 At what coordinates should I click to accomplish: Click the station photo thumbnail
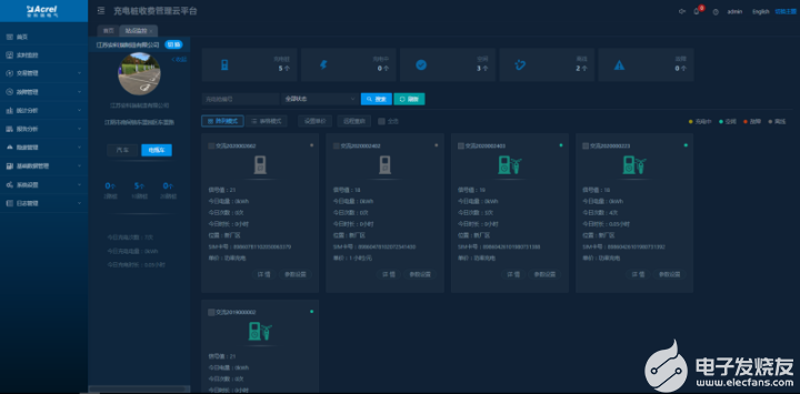139,74
